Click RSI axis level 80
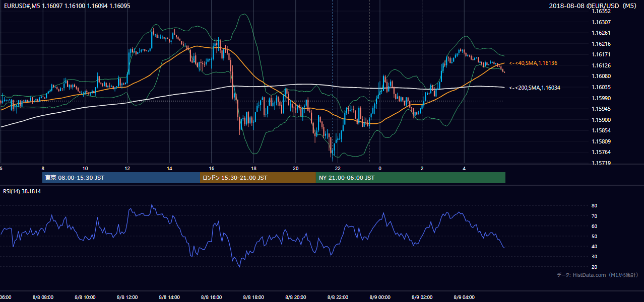 595,206
